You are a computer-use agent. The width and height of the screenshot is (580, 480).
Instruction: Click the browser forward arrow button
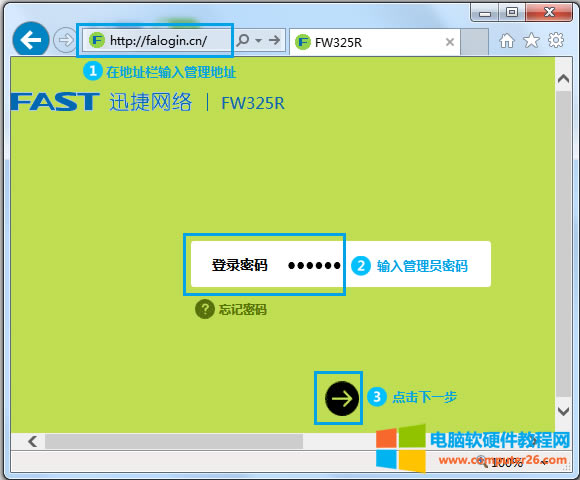tap(65, 40)
